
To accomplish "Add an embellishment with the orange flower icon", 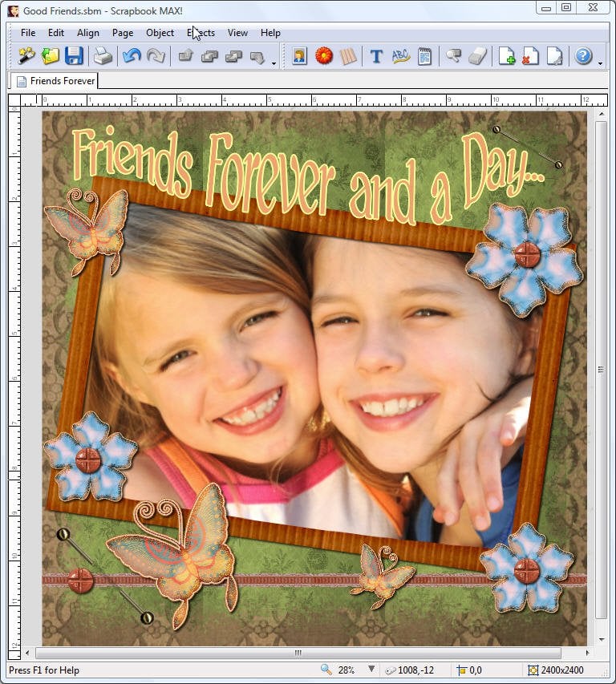I will [324, 56].
